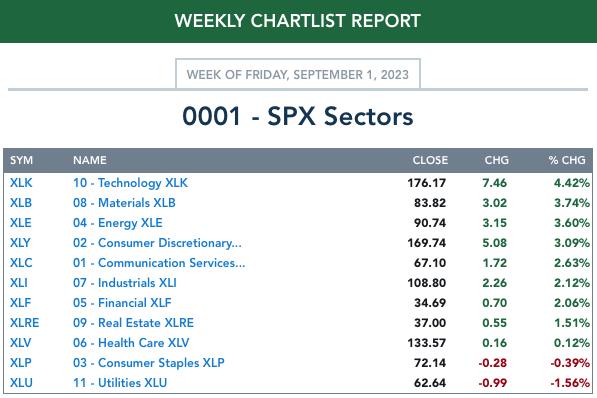
Task: Open the 11 - Utilities XLU link
Action: pyautogui.click(x=120, y=383)
